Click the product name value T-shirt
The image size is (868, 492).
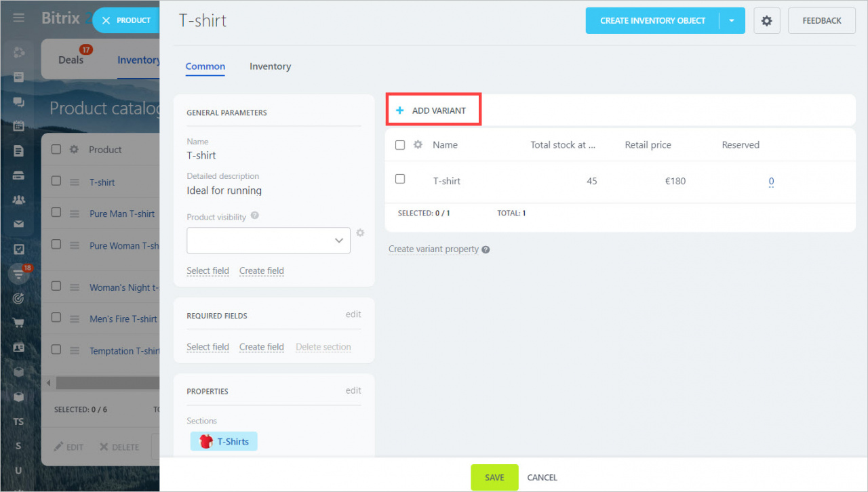coord(201,155)
